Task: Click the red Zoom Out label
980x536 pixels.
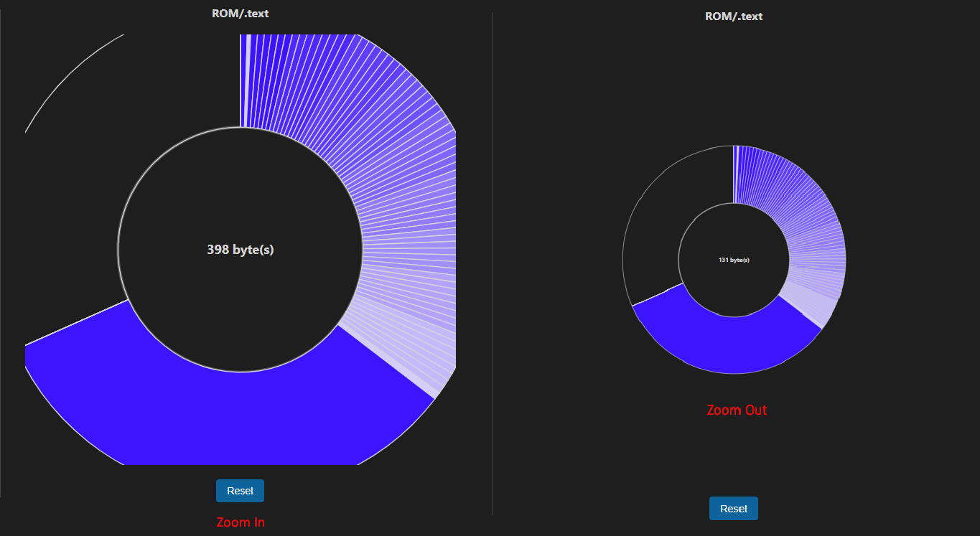Action: click(737, 410)
